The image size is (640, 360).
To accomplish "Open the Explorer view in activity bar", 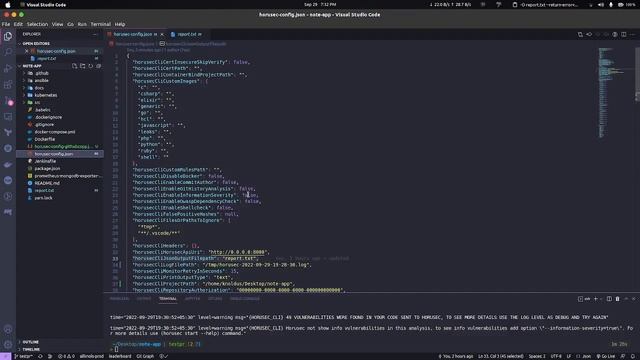I will pos(8,36).
